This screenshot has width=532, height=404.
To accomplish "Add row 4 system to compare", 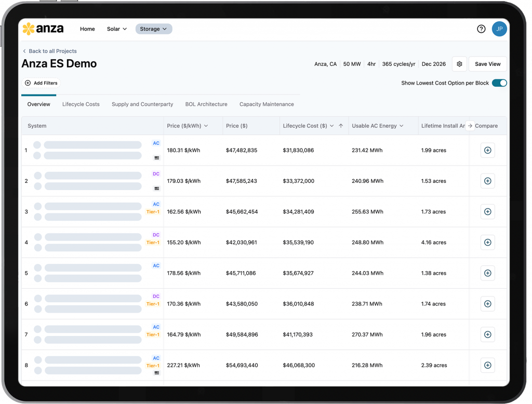I will (x=487, y=243).
